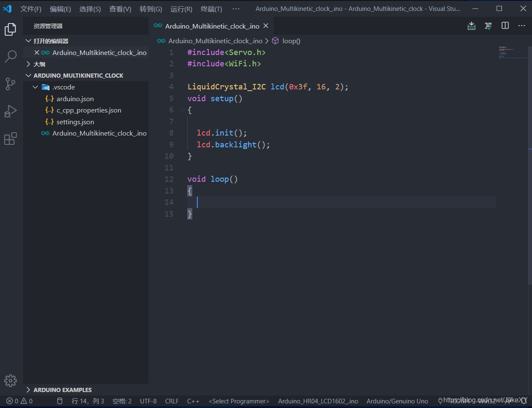Viewport: 532px width, 408px height.
Task: Collapse the .vscode folder
Action: coord(35,87)
